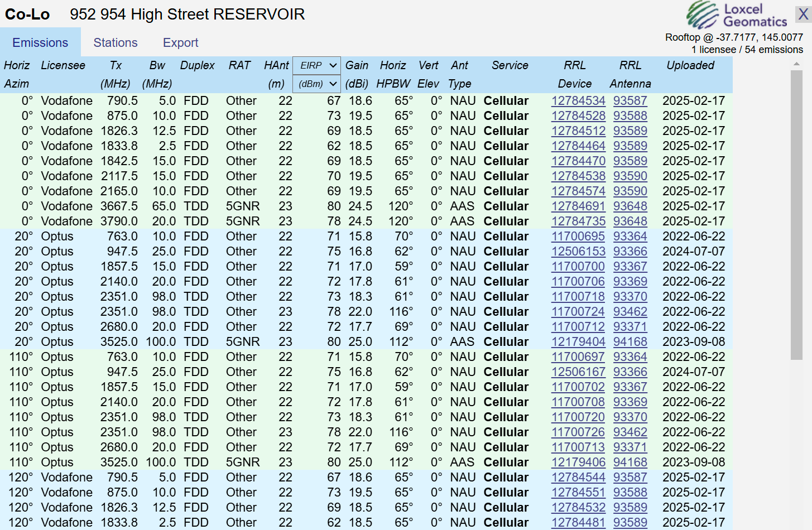This screenshot has width=812, height=530.
Task: Open antenna link 94168 in 20° Optus row
Action: (x=630, y=341)
